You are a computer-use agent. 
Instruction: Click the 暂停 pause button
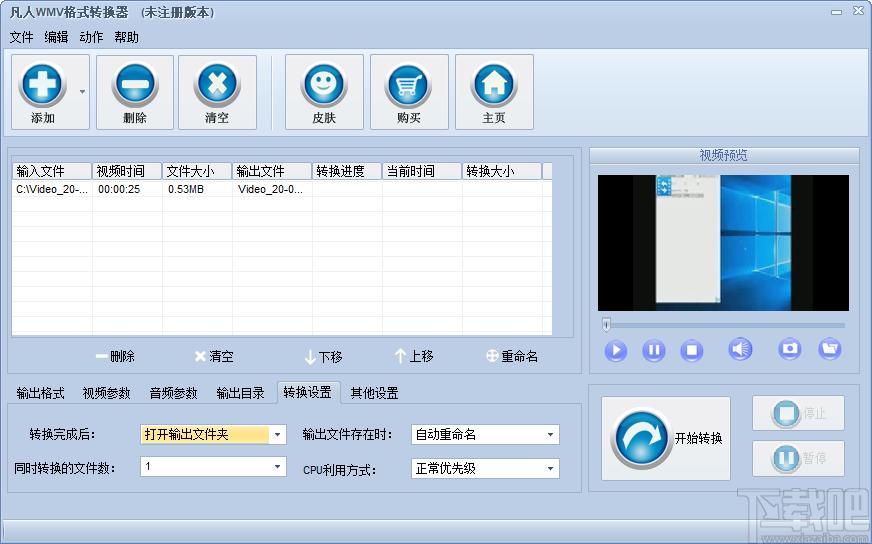(798, 458)
